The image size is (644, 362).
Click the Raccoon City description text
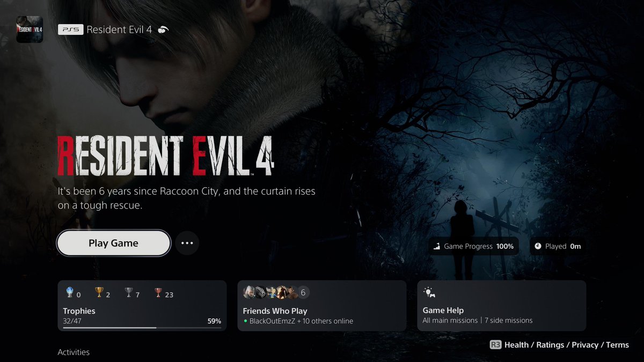[x=186, y=198]
